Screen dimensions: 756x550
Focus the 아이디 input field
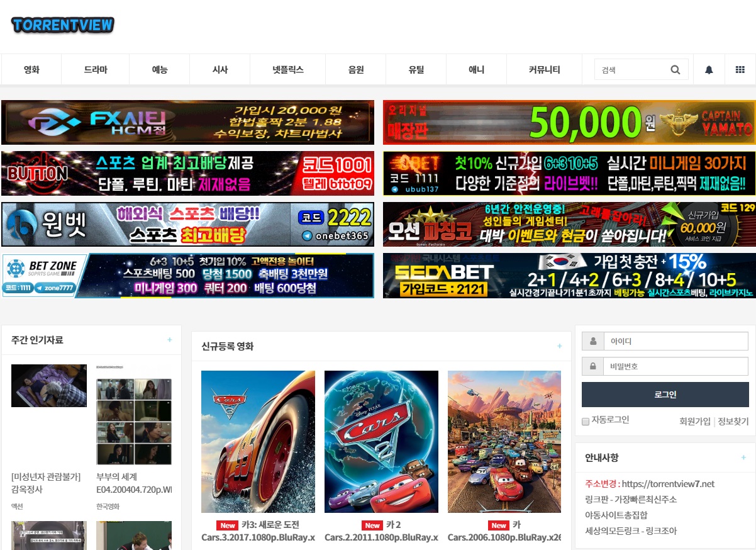pos(675,341)
